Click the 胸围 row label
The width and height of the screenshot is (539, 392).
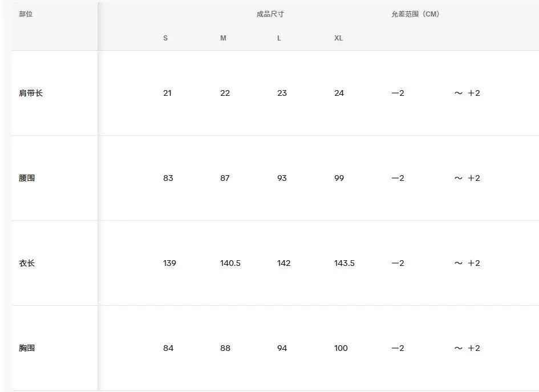click(x=27, y=348)
